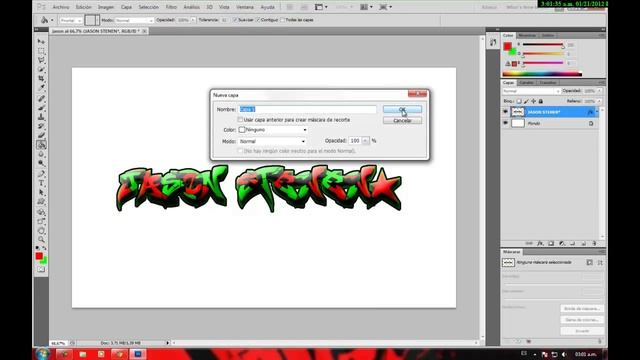
Task: Select the Spot Healing Brush tool
Action: pos(41,98)
